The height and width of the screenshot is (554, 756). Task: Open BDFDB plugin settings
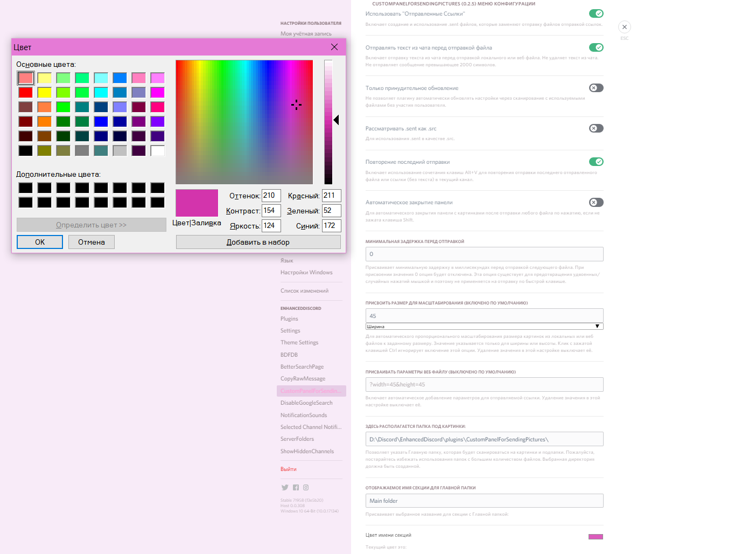(x=289, y=355)
